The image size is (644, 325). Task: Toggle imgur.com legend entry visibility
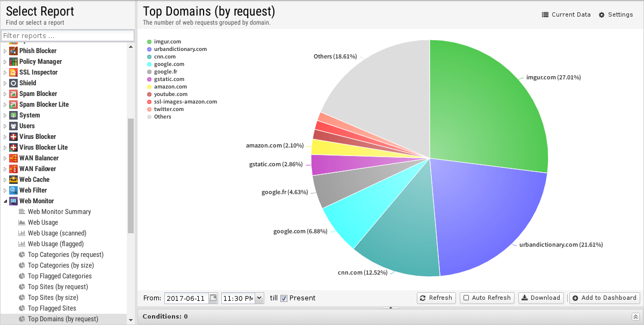[x=164, y=42]
